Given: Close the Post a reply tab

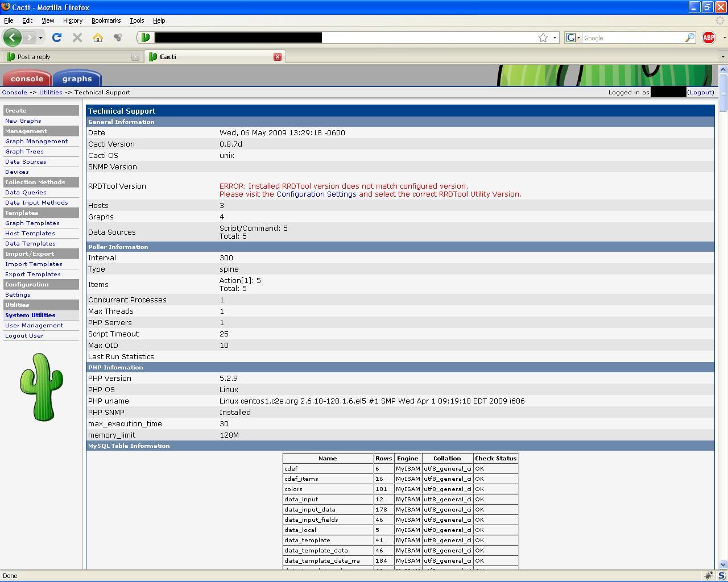Looking at the screenshot, I should coord(135,57).
